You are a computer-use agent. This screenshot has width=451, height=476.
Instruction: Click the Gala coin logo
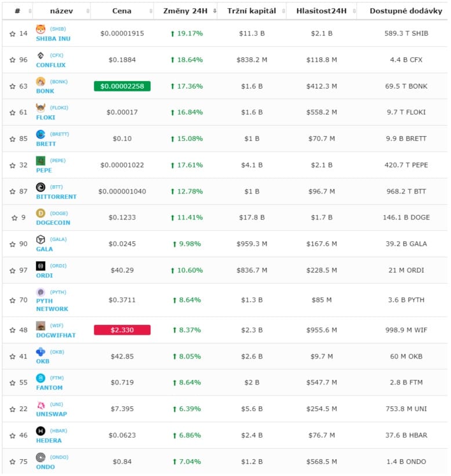pyautogui.click(x=41, y=240)
